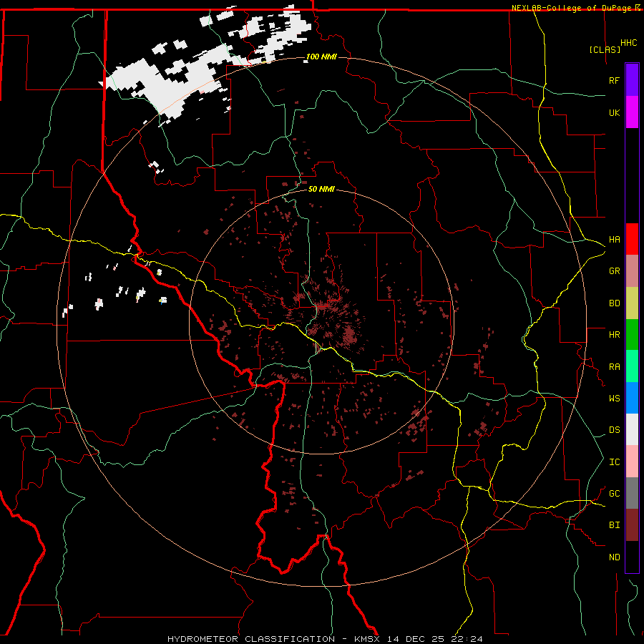Click the 'BI' legend label
This screenshot has height=644, width=644.
click(614, 525)
